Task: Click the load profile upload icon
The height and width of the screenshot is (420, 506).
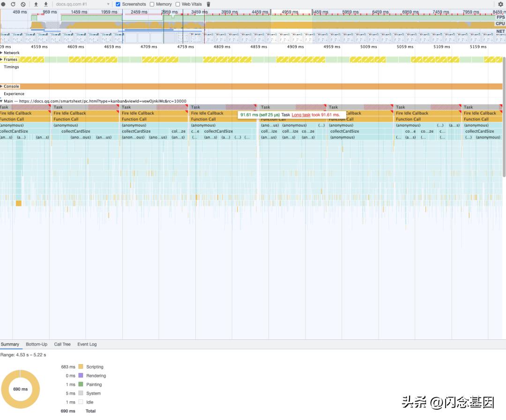Action: (x=36, y=4)
